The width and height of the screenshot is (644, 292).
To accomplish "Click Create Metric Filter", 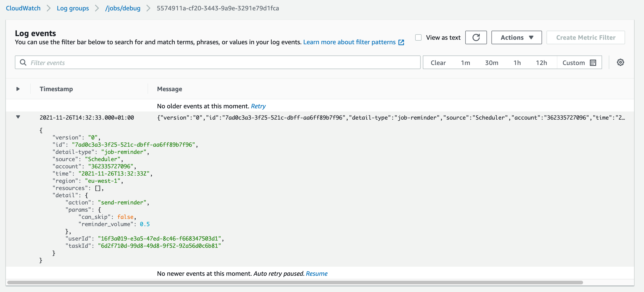I will [x=586, y=37].
